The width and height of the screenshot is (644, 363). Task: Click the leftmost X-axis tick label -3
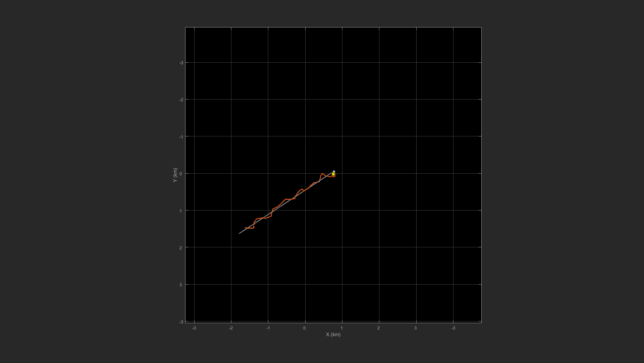194,328
